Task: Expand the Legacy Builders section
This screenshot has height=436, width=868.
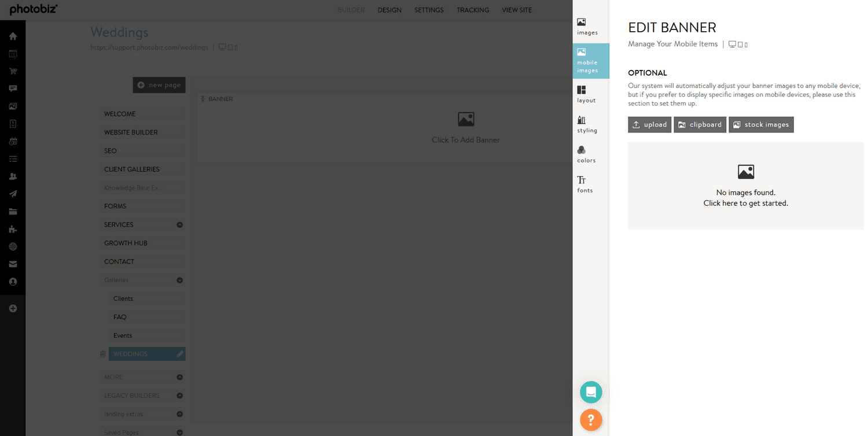Action: coord(179,396)
